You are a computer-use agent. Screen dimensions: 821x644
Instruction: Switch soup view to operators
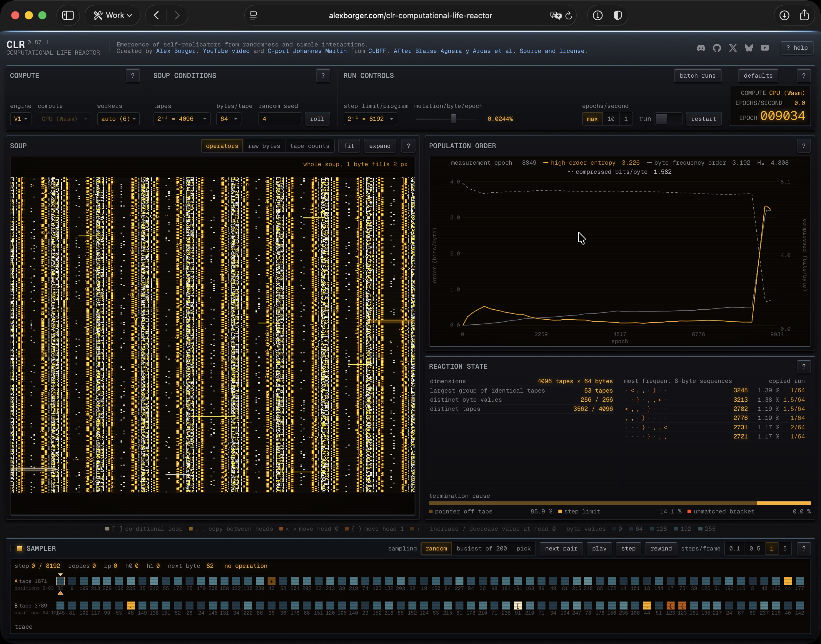click(x=222, y=146)
